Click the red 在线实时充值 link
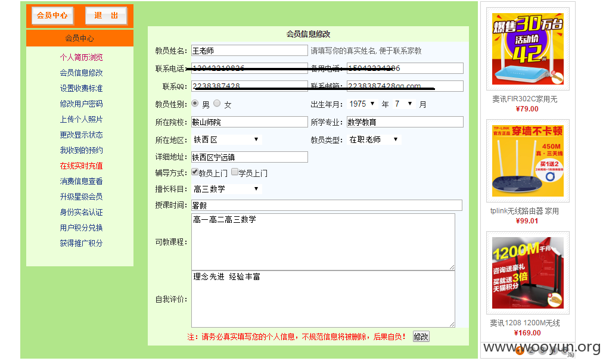 (81, 166)
